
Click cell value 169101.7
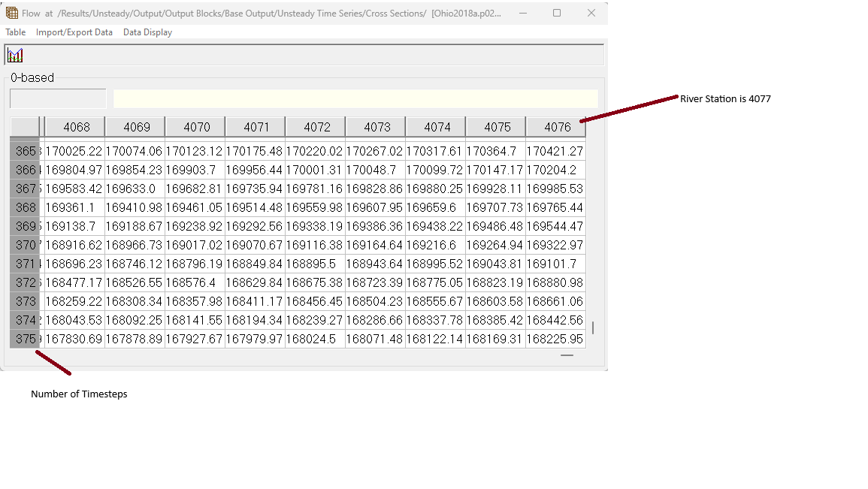(x=555, y=264)
